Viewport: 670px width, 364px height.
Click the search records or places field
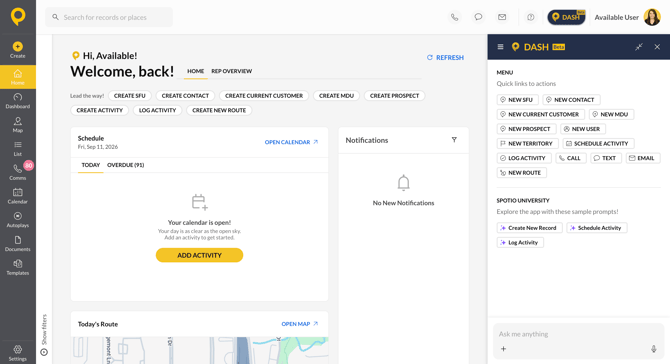(x=109, y=17)
